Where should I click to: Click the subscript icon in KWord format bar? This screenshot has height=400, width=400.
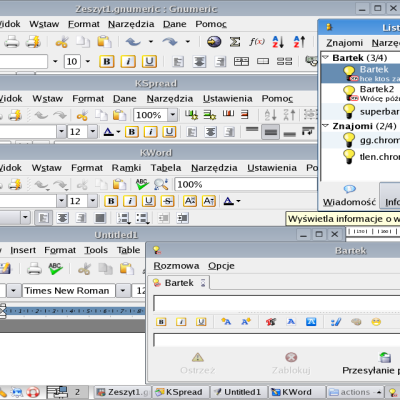pyautogui.click(x=209, y=201)
